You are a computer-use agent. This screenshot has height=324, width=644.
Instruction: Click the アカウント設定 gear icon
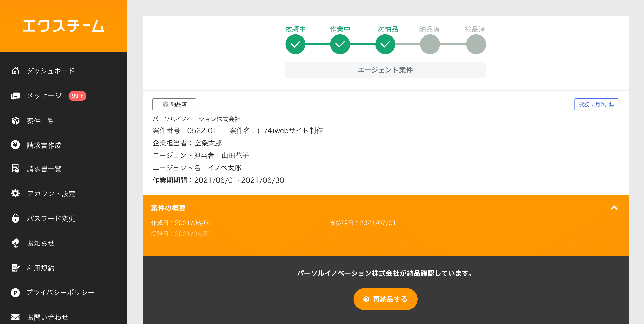tap(15, 193)
